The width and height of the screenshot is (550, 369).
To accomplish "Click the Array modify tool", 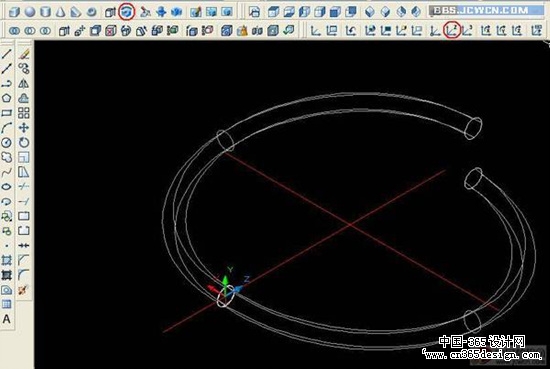I will (24, 113).
